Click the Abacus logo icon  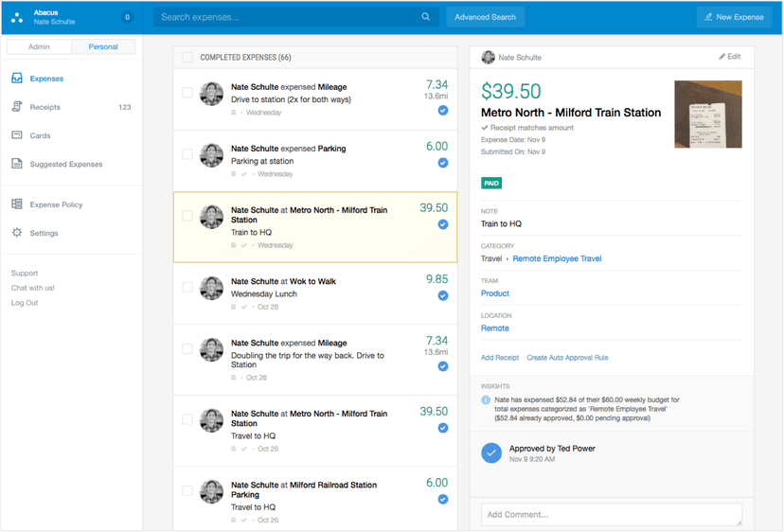point(17,17)
